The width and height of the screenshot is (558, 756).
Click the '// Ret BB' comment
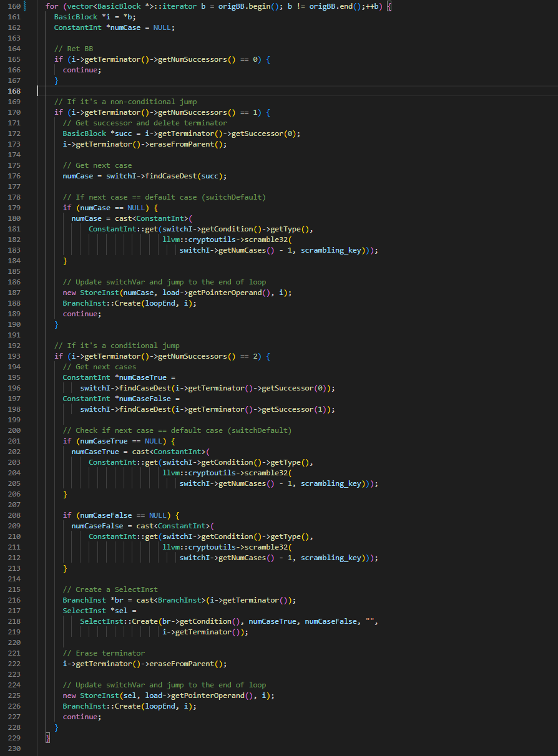point(74,49)
